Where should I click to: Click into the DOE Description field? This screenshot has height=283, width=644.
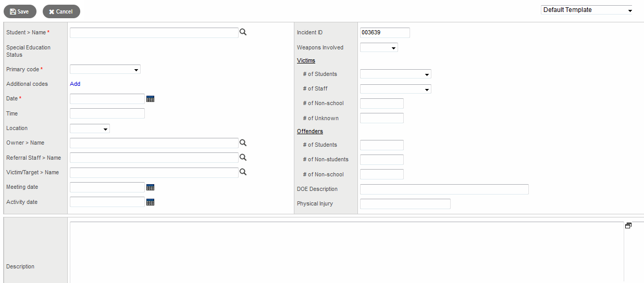coord(444,189)
